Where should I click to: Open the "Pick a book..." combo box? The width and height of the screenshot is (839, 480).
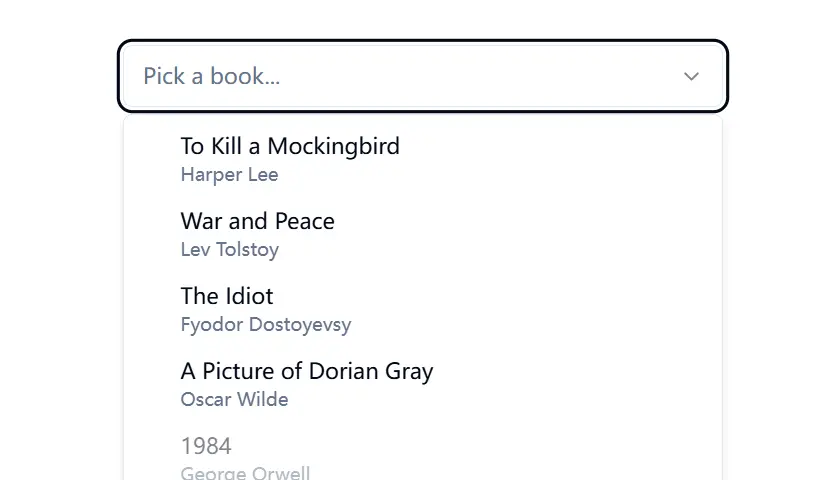click(422, 76)
